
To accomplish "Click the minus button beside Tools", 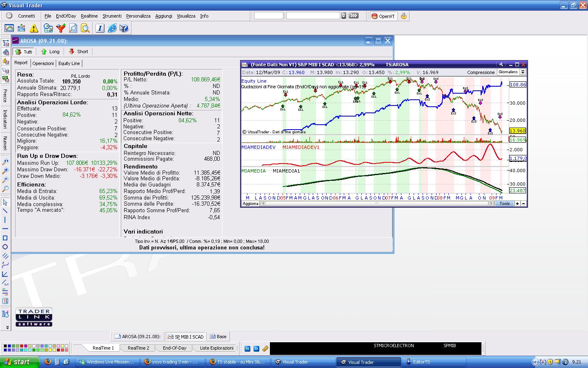I will pyautogui.click(x=523, y=204).
